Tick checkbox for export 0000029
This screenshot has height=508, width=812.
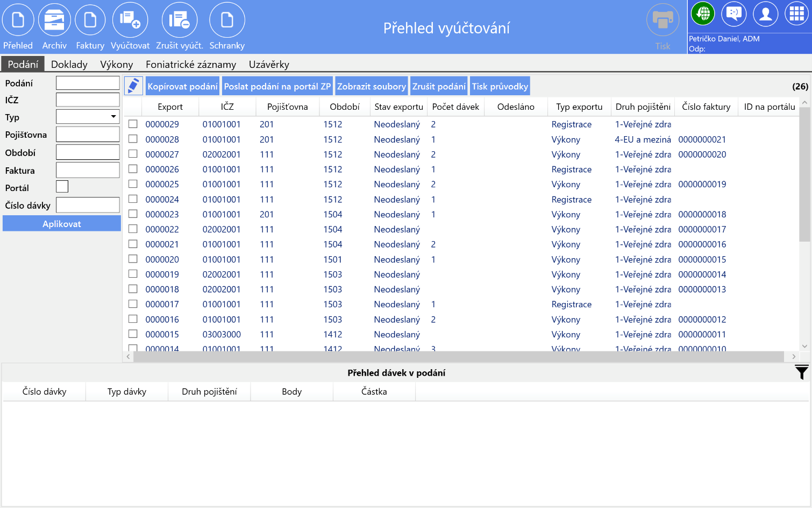[x=133, y=124]
